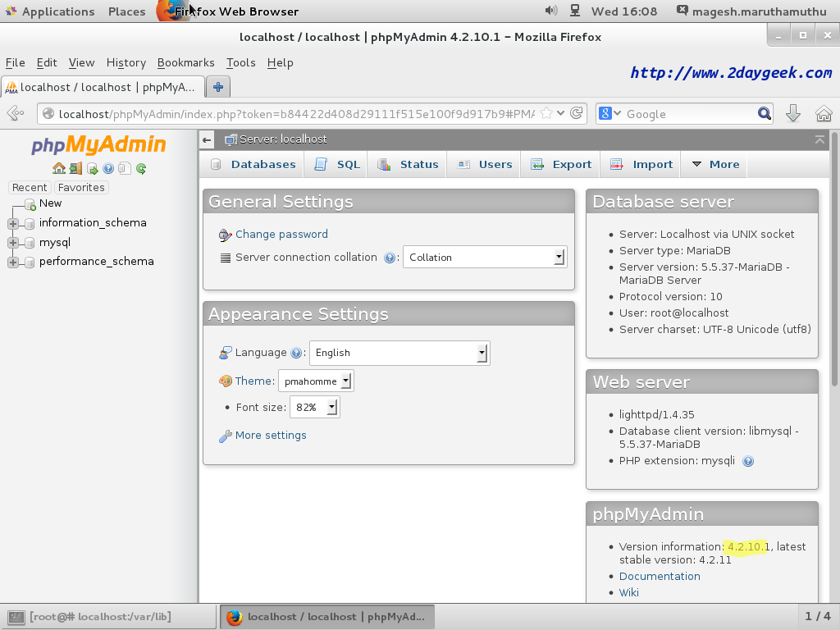Select information_schema in the tree
Image resolution: width=840 pixels, height=630 pixels.
click(93, 223)
